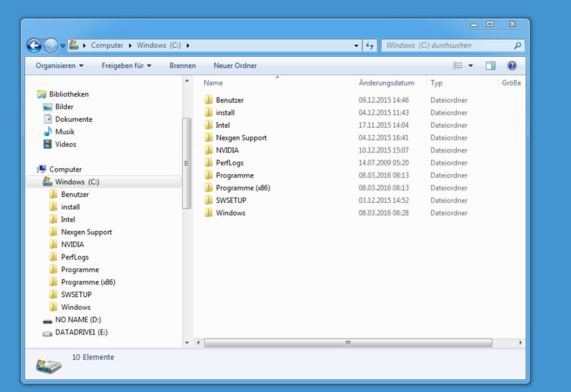Select PerfLogs folder in file list
This screenshot has width=571, height=392.
(223, 163)
